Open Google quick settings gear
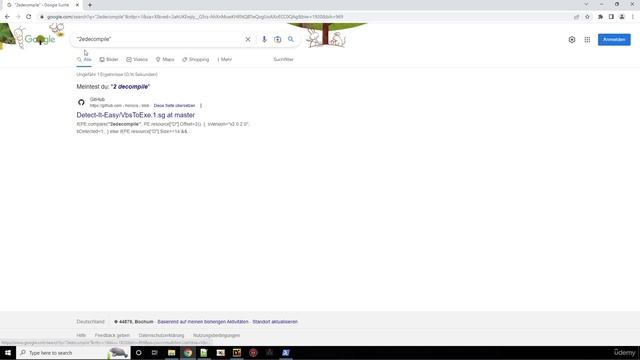 click(572, 40)
